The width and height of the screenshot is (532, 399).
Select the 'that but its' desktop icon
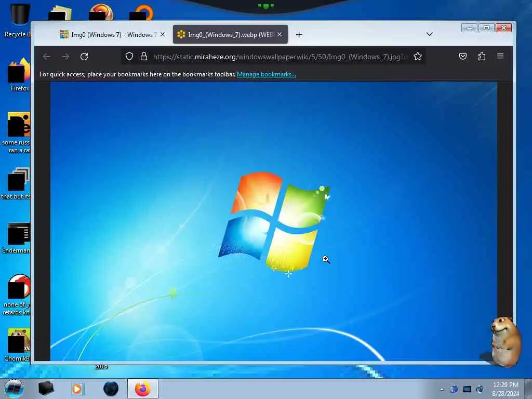point(16,183)
